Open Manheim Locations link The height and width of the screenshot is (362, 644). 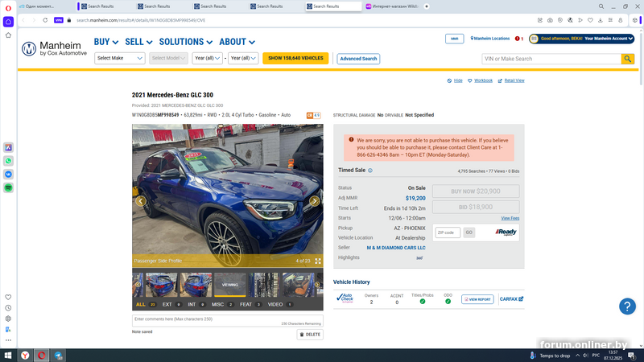pyautogui.click(x=490, y=39)
